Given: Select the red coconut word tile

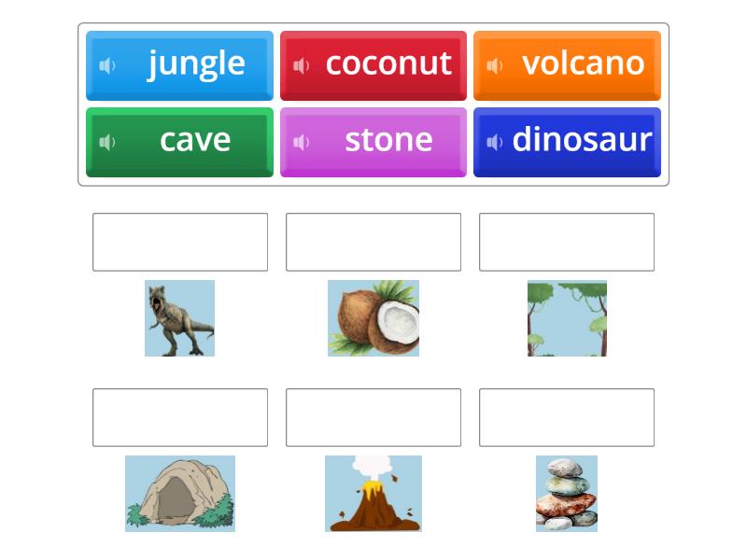Looking at the screenshot, I should [x=373, y=63].
